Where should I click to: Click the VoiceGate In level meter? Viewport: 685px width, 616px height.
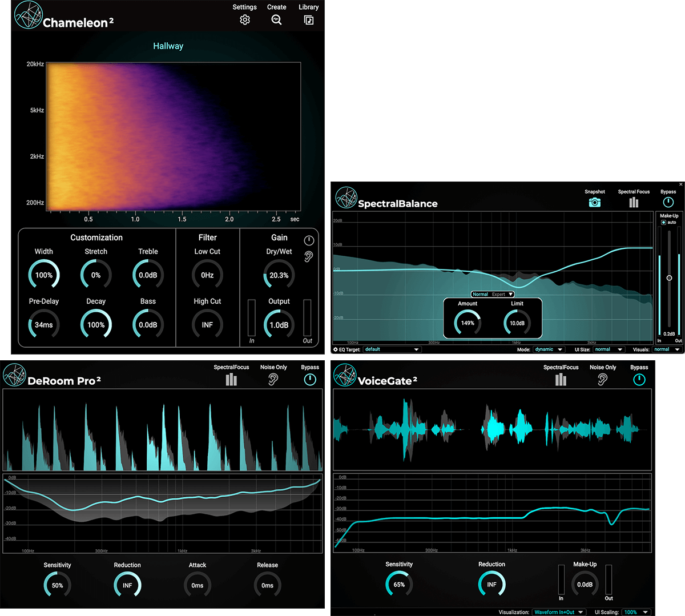[561, 580]
